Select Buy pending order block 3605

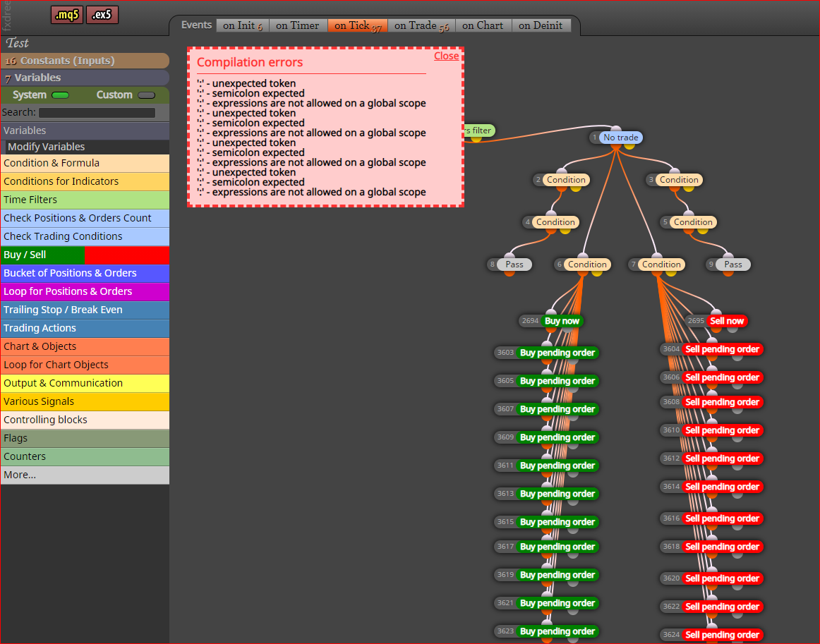[557, 381]
